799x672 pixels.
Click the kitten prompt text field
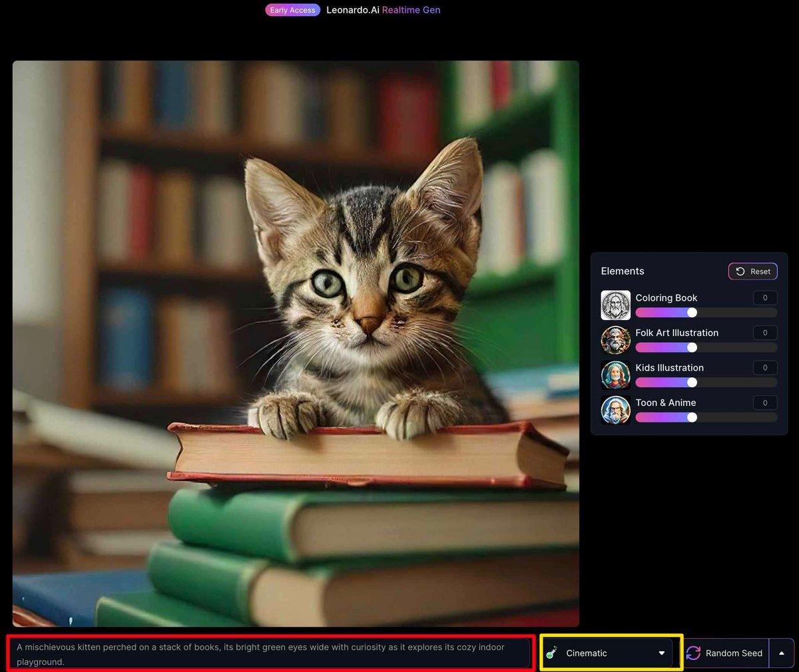tap(271, 653)
